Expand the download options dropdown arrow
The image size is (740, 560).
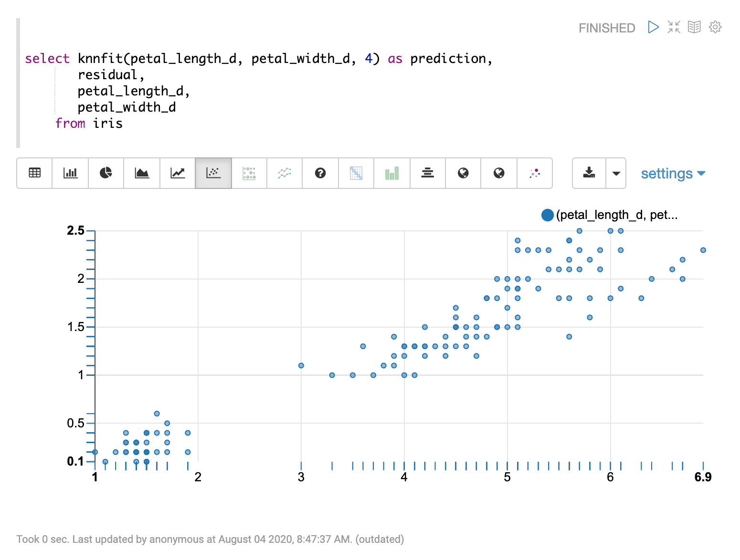[x=616, y=173]
